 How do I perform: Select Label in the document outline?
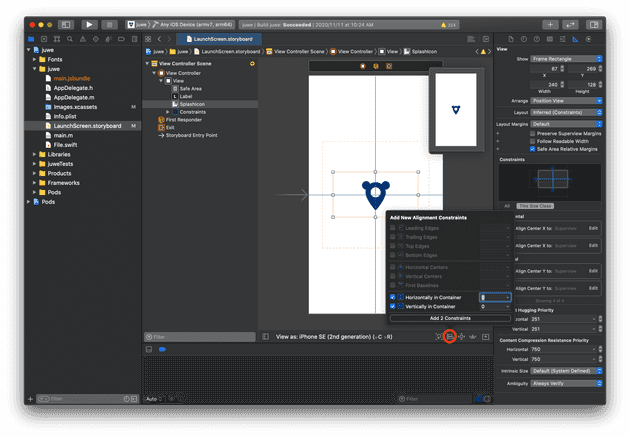[x=186, y=96]
